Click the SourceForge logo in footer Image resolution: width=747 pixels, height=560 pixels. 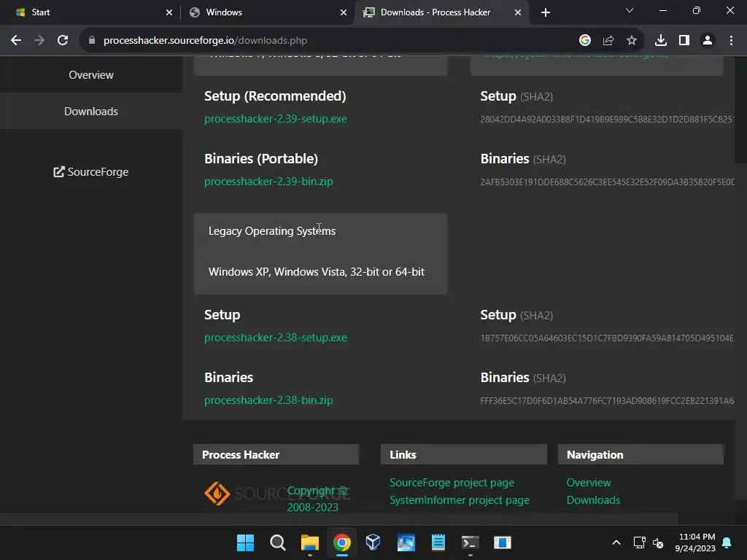coord(276,494)
